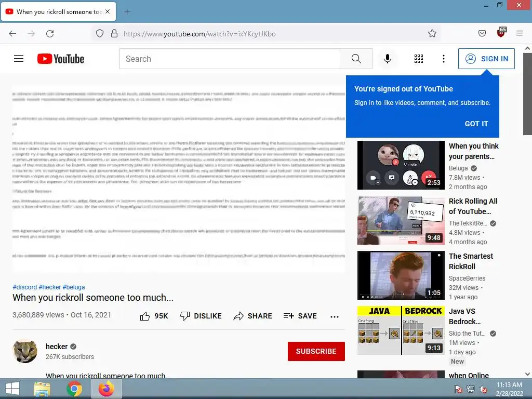Open 'Java VS Bedrock...' title link
The height and width of the screenshot is (399, 532).
(x=464, y=316)
